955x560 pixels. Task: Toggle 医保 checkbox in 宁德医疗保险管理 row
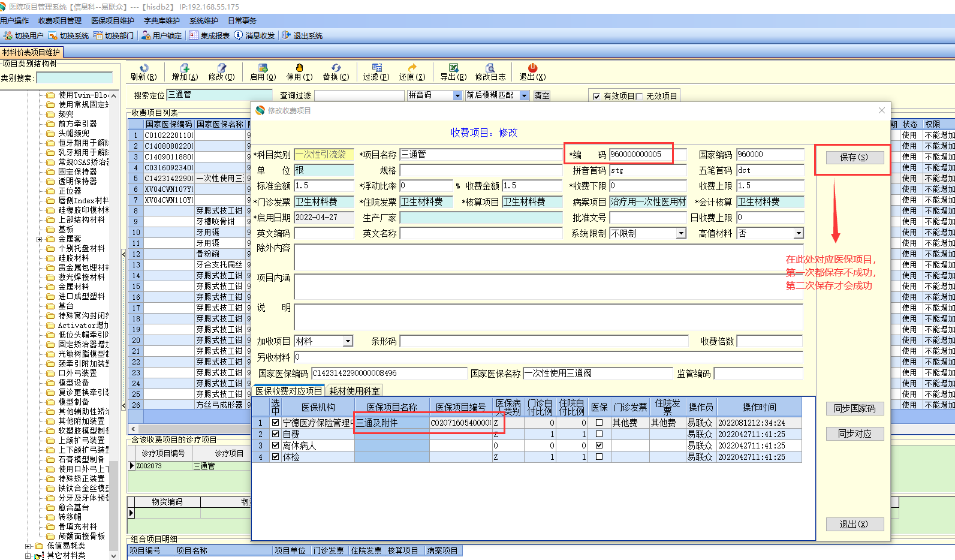599,423
